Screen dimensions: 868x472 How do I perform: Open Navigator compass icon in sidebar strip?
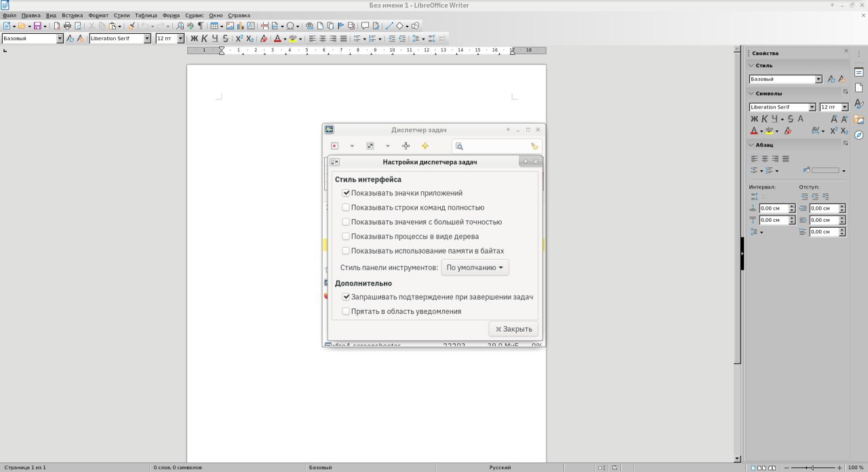pyautogui.click(x=859, y=135)
